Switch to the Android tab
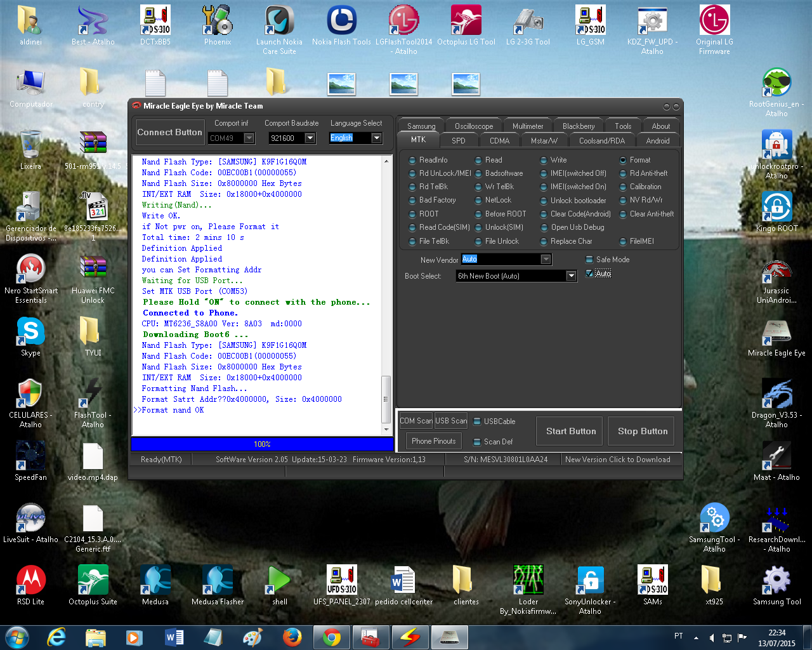Screen dimensions: 812x650 [x=657, y=141]
